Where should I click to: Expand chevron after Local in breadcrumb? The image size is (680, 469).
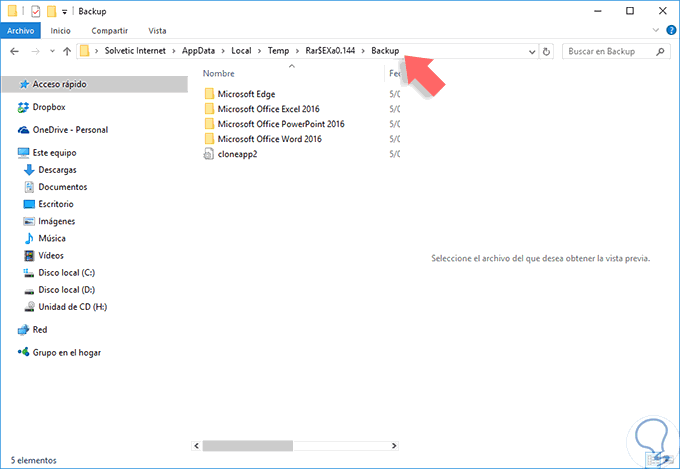(x=259, y=51)
